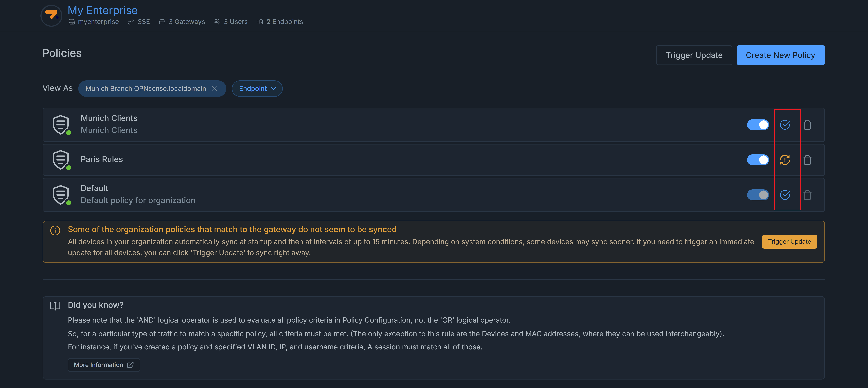This screenshot has width=868, height=388.
Task: Delete the Munich Clients policy via trash icon
Action: 807,125
